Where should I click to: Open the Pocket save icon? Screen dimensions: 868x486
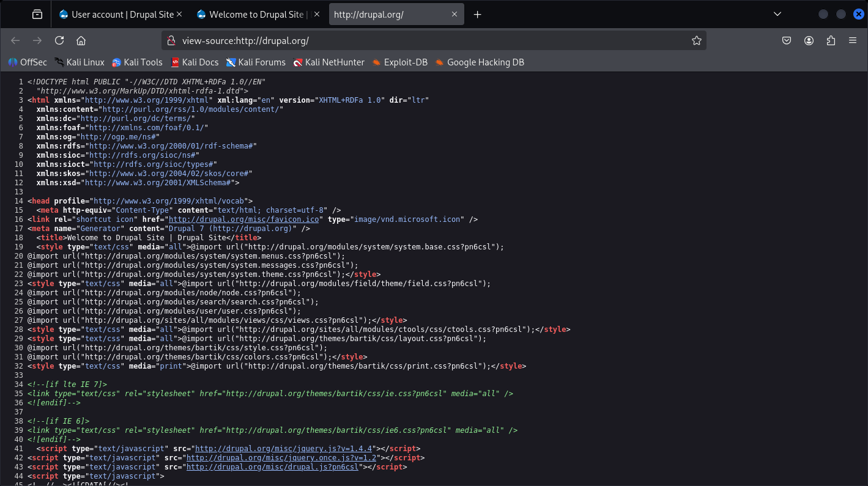pos(787,40)
